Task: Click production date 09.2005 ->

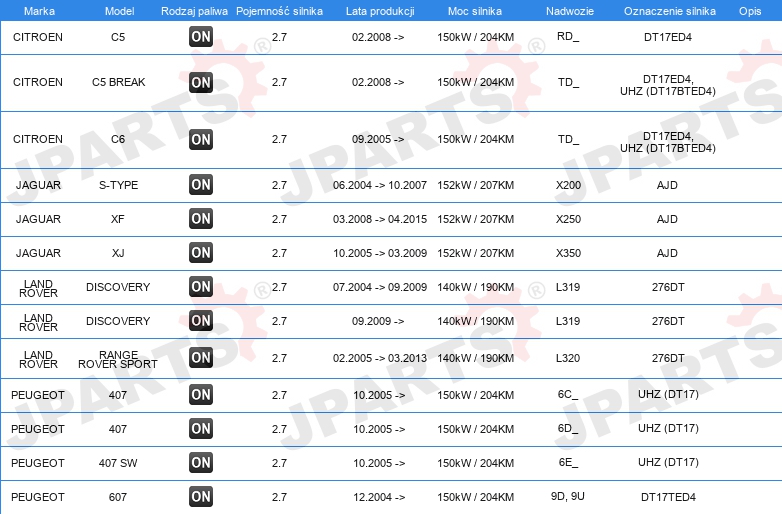Action: 378,139
